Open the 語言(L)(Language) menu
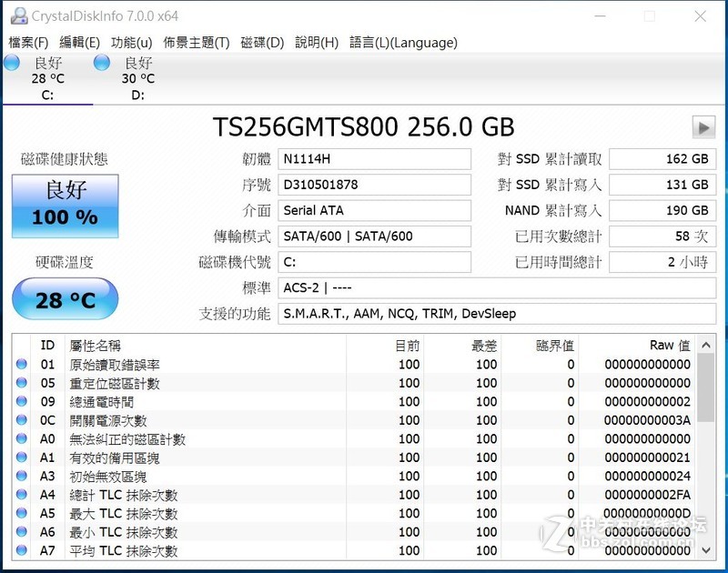The height and width of the screenshot is (573, 728). coord(403,43)
